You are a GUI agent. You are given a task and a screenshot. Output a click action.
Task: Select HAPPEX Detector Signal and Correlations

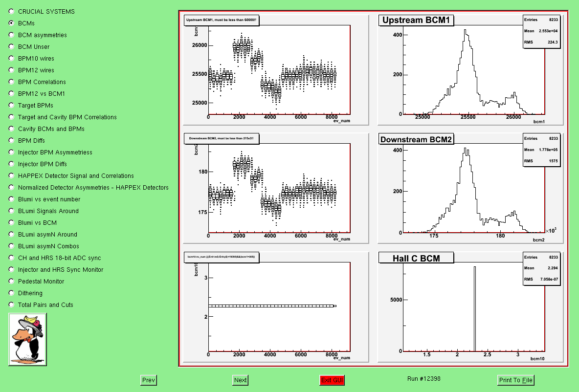pyautogui.click(x=11, y=175)
